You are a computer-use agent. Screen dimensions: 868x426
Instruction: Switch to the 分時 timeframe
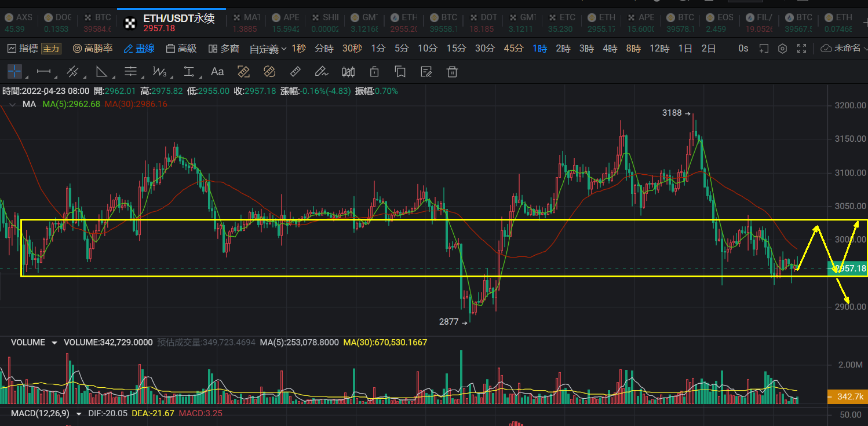coord(324,49)
